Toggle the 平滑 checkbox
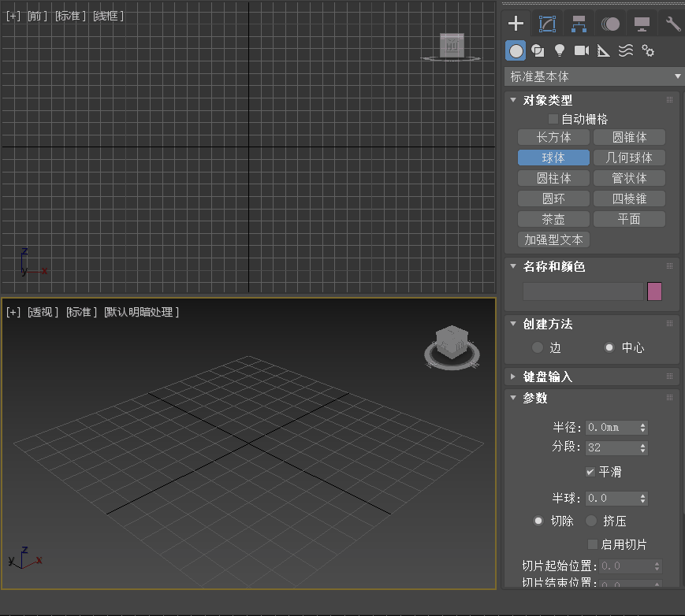Screen dimensions: 685x616 (590, 472)
